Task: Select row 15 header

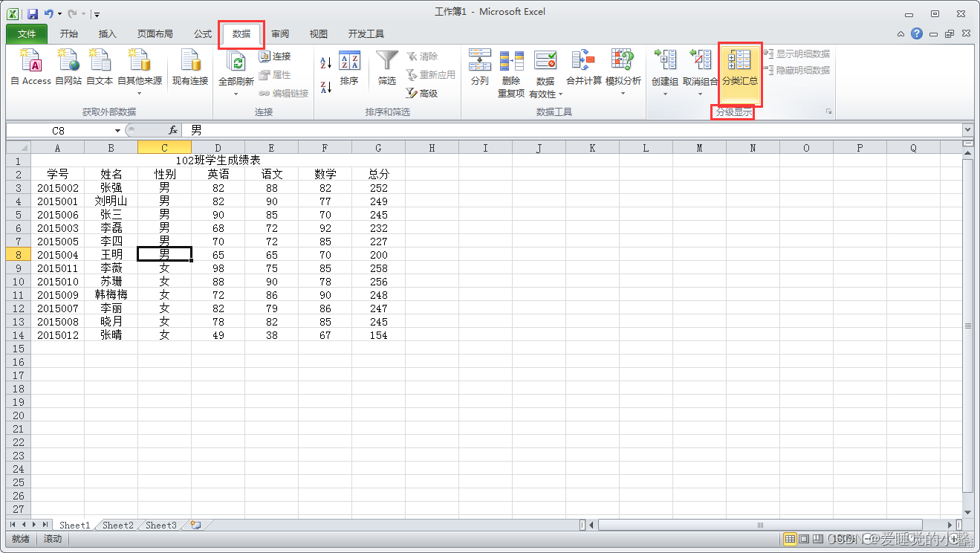Action: 18,349
